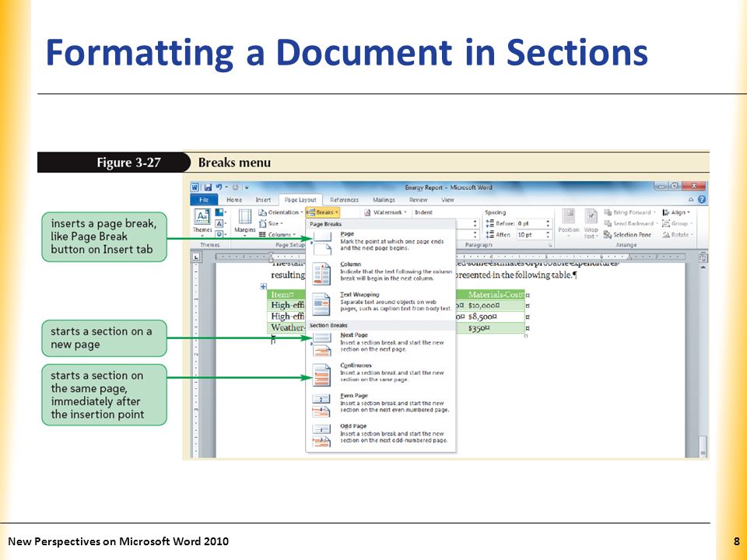Click the Save icon in Quick Access Toolbar
Screen dimensions: 747x560
[209, 187]
